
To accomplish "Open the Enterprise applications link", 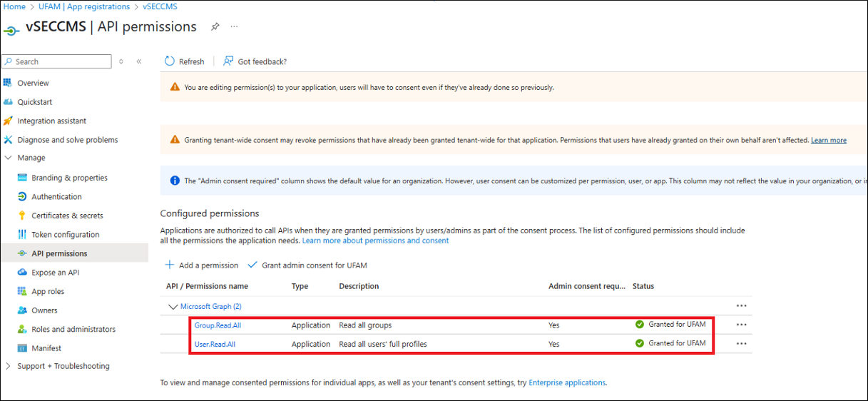I will [x=567, y=383].
